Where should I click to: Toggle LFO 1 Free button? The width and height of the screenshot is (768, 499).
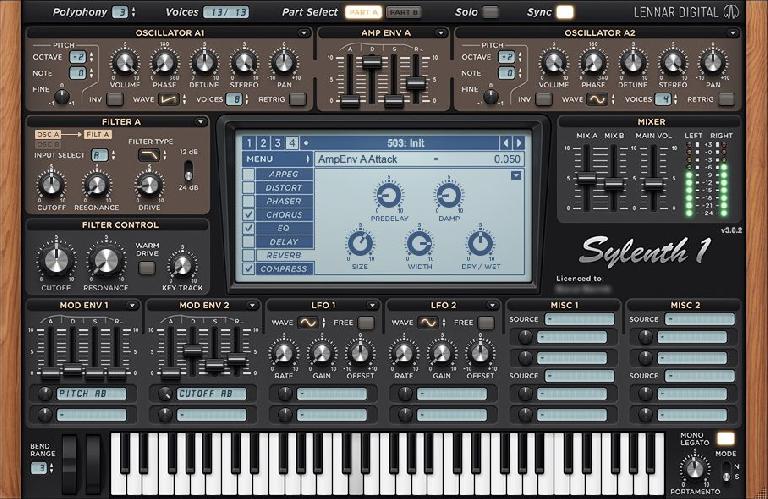pos(366,323)
